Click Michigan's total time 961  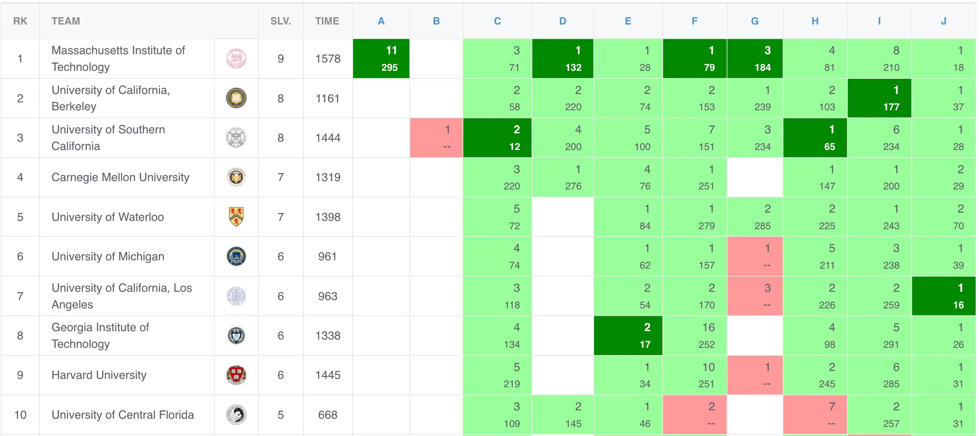pos(327,256)
